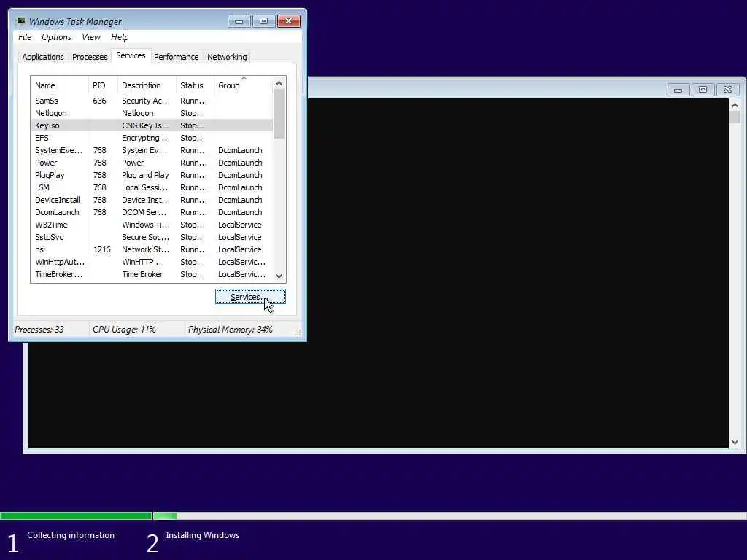The height and width of the screenshot is (560, 747).
Task: Select the SystemEve... service row
Action: (x=152, y=150)
